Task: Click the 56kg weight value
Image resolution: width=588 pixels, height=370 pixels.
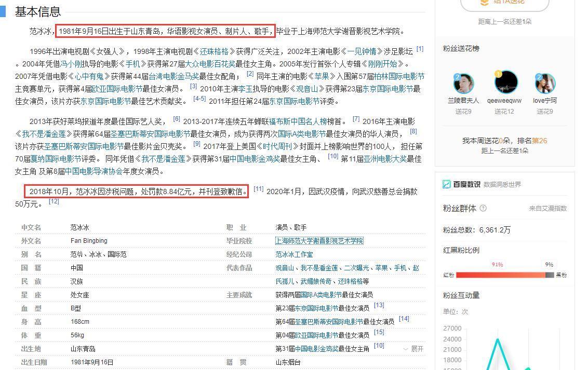Action: (x=77, y=335)
